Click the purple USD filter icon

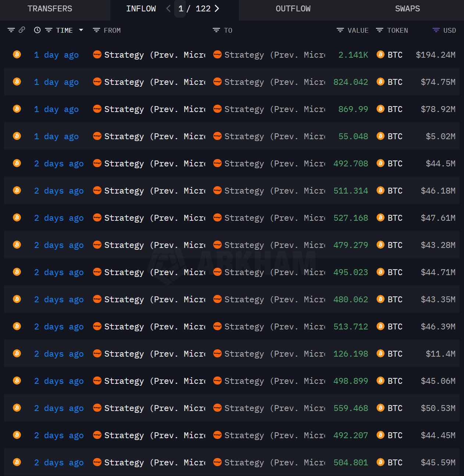pyautogui.click(x=436, y=30)
